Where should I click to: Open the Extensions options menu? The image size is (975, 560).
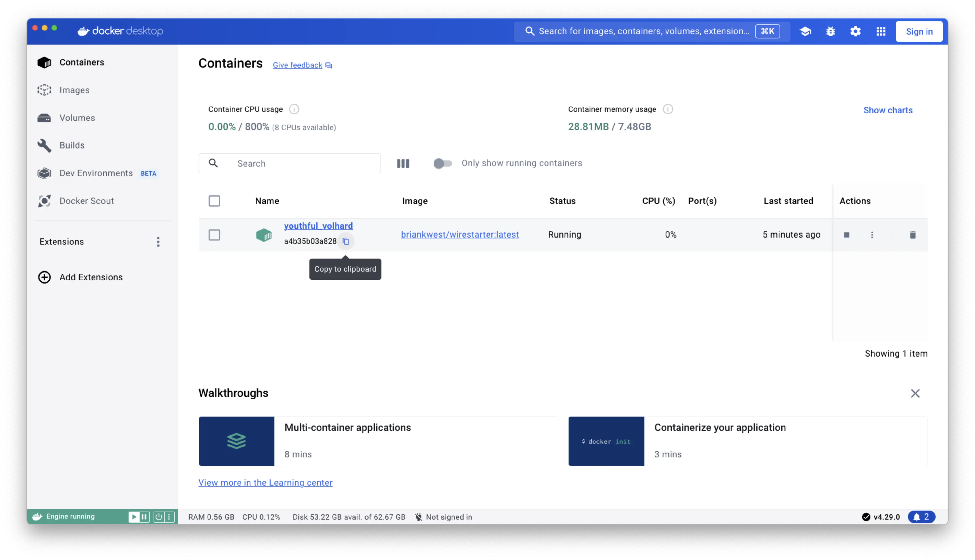coord(158,242)
